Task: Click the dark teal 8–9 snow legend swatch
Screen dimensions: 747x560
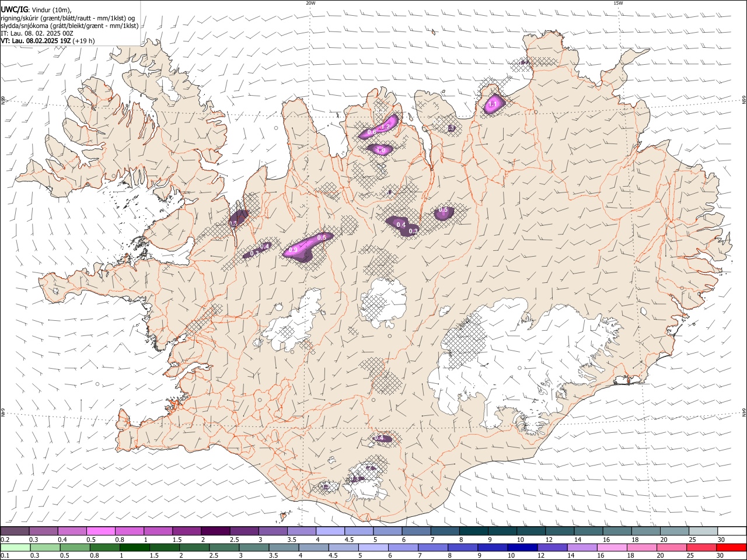Action: tap(474, 531)
